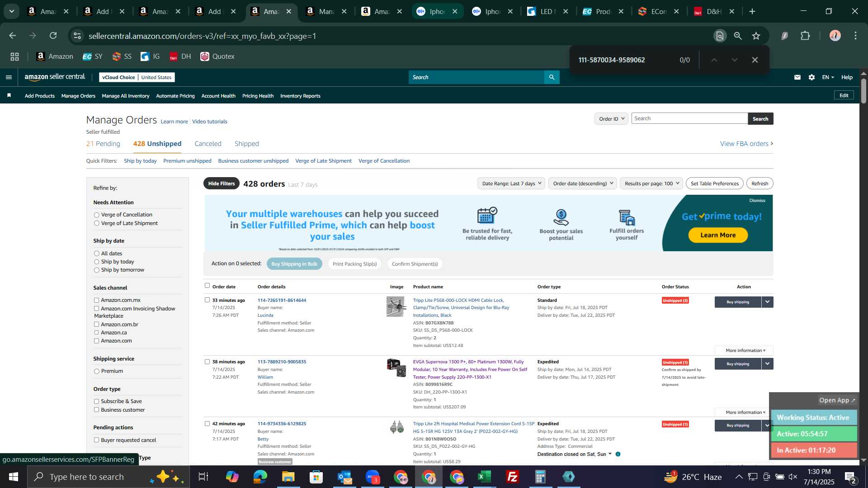This screenshot has height=488, width=868.
Task: Click Set Table Preferences button
Action: (x=715, y=183)
